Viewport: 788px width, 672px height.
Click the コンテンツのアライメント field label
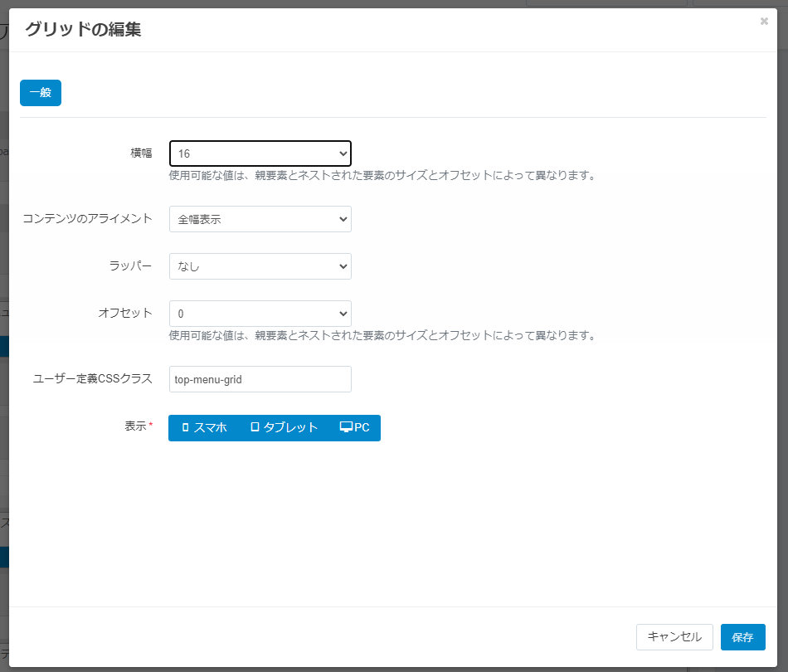point(87,218)
